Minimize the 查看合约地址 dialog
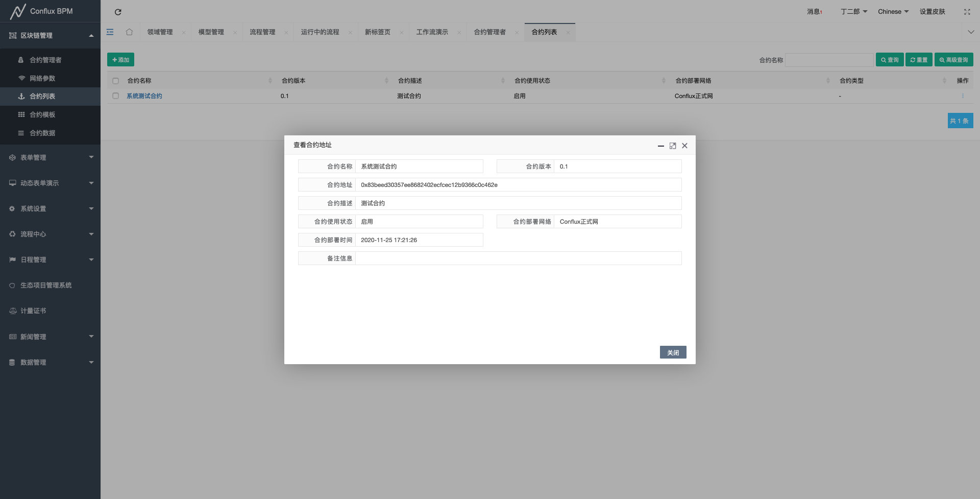The width and height of the screenshot is (980, 499). [x=661, y=146]
